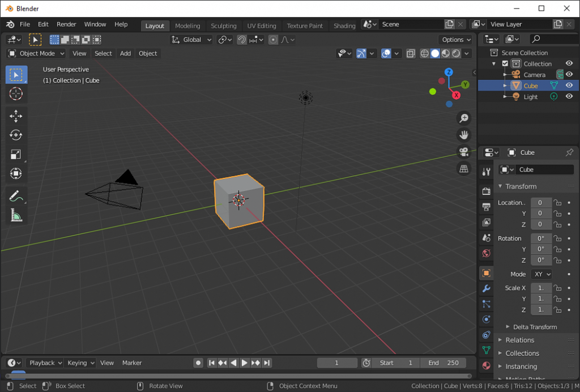
Task: Open the Global transform orientation dropdown
Action: 193,39
